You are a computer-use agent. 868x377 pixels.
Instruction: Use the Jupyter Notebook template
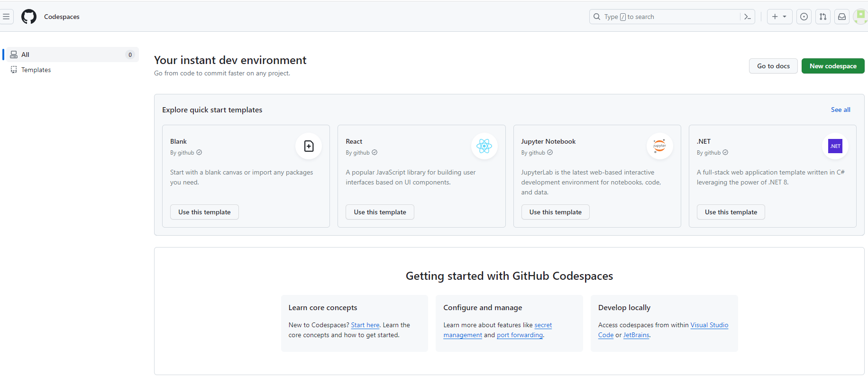point(555,212)
